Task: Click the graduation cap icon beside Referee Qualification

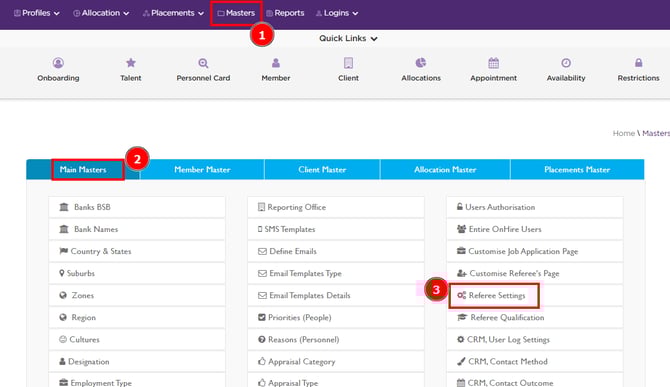Action: (462, 317)
